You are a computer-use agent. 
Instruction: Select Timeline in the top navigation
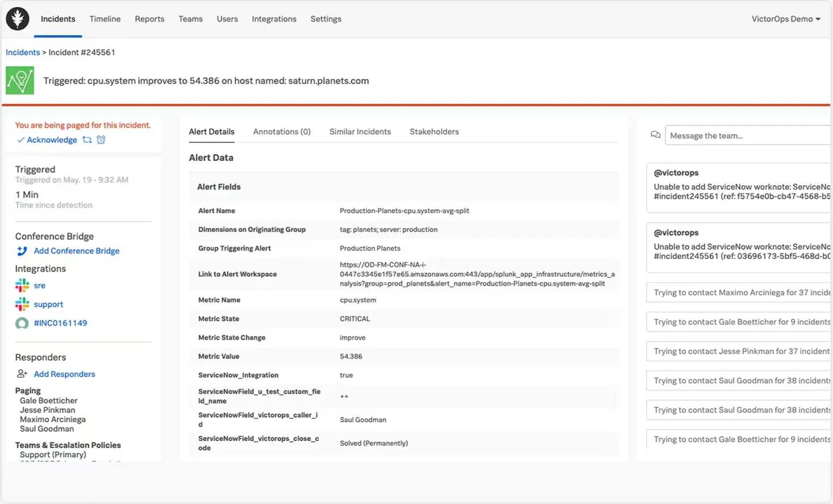tap(105, 19)
